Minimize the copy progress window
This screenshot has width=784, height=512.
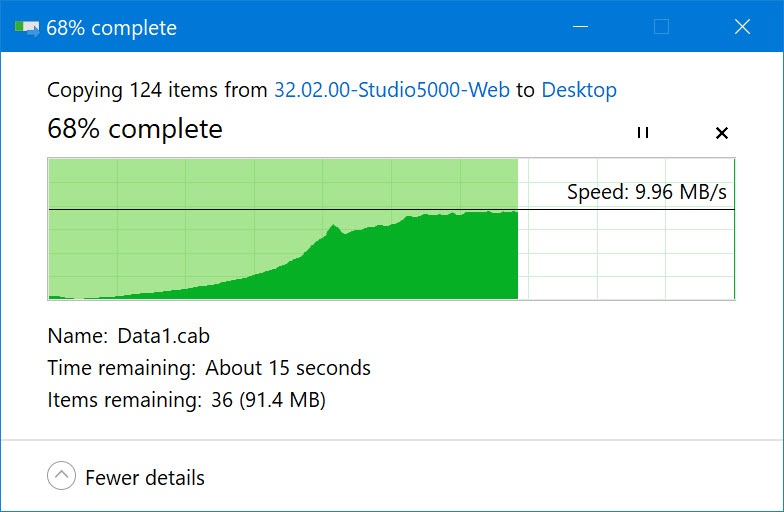[580, 26]
